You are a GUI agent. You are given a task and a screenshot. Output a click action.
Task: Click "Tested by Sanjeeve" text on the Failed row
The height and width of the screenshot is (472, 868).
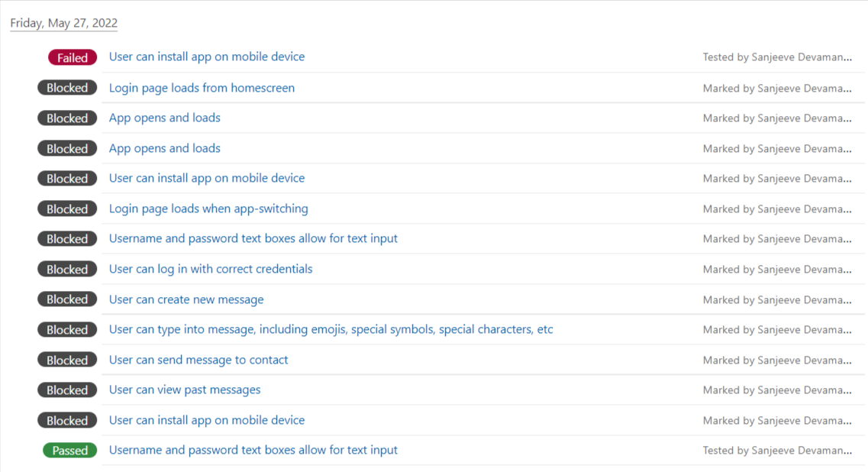(x=776, y=57)
